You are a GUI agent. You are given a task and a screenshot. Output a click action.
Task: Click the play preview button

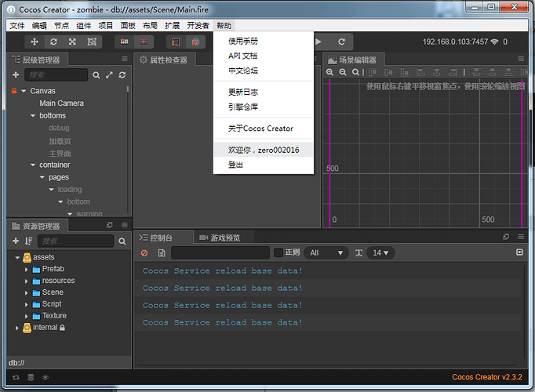[x=318, y=42]
